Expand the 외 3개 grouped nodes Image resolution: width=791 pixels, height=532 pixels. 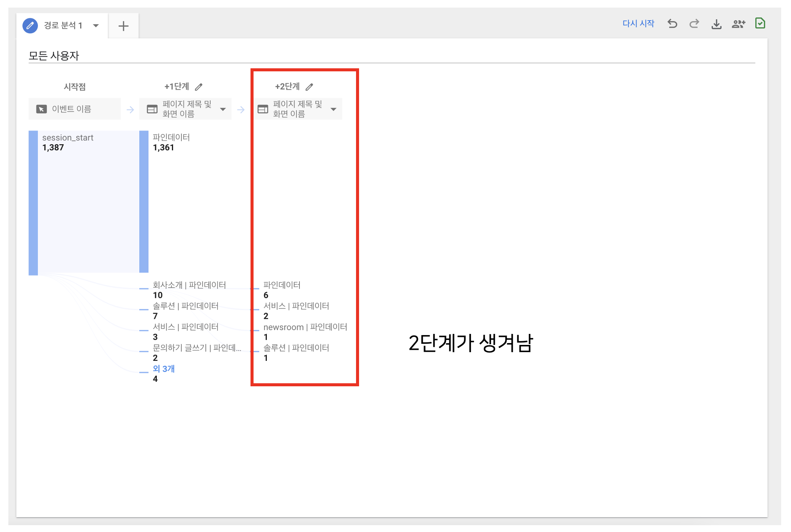(x=164, y=368)
